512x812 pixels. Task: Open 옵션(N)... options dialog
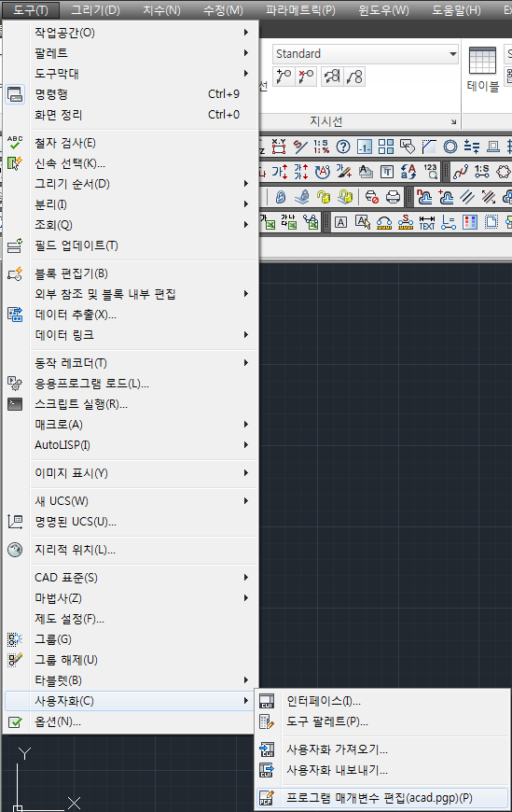pyautogui.click(x=131, y=721)
